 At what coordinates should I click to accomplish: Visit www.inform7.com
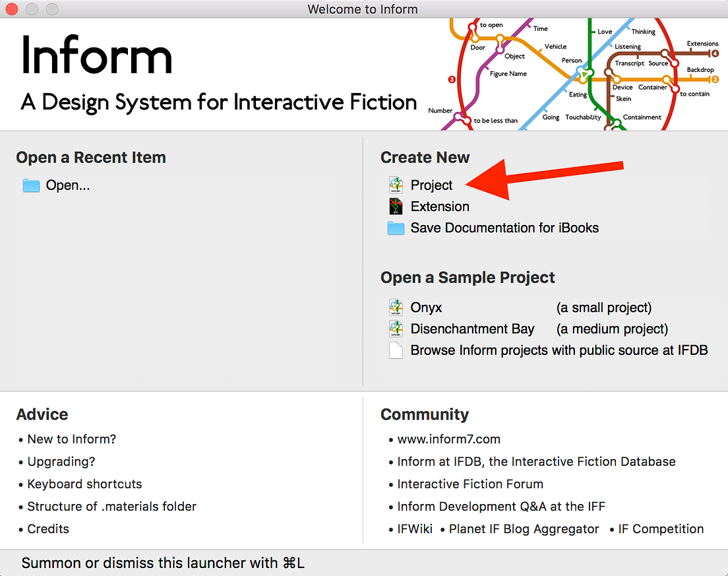449,439
